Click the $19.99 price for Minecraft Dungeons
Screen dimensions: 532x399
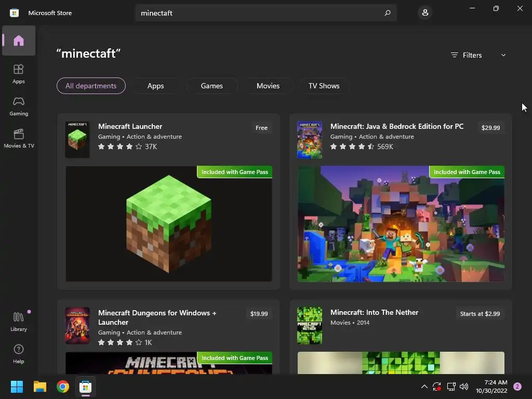(259, 313)
